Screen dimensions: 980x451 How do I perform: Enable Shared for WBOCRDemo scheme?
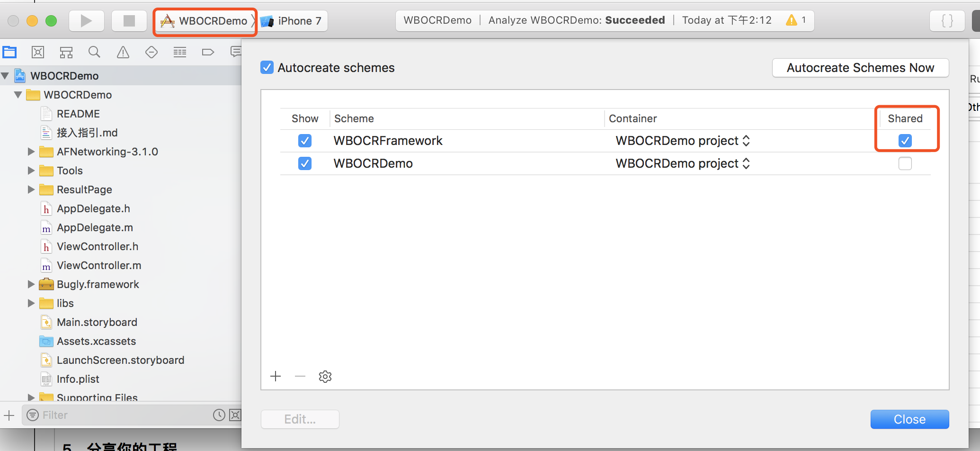coord(905,163)
